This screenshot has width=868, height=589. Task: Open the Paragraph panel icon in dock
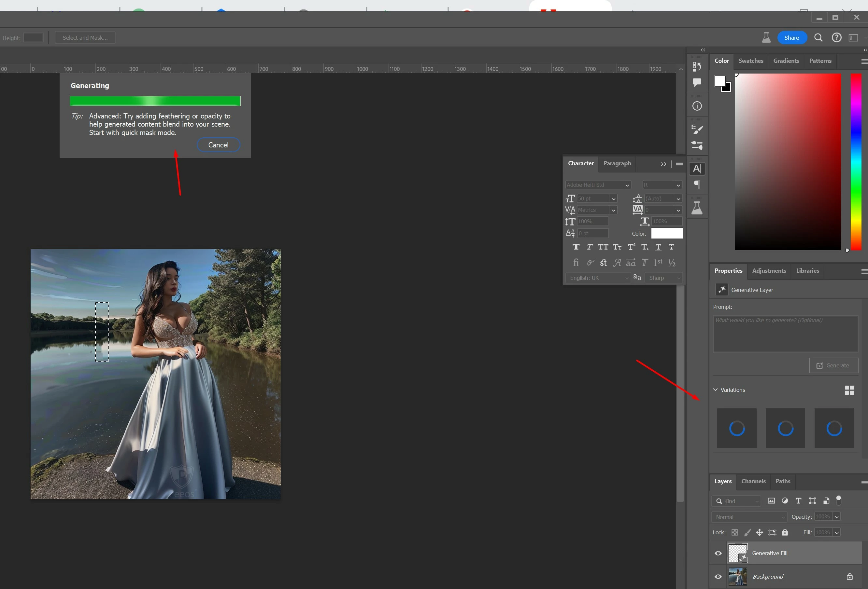point(697,185)
